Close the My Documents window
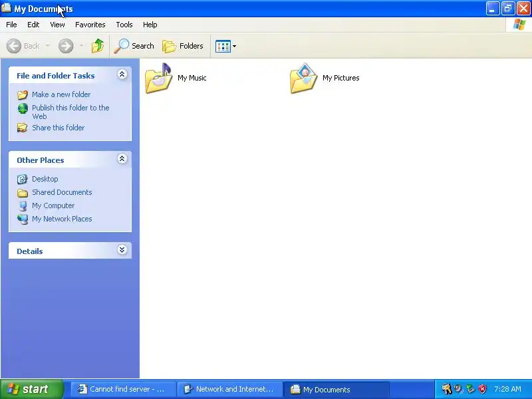The image size is (532, 399). coord(523,9)
